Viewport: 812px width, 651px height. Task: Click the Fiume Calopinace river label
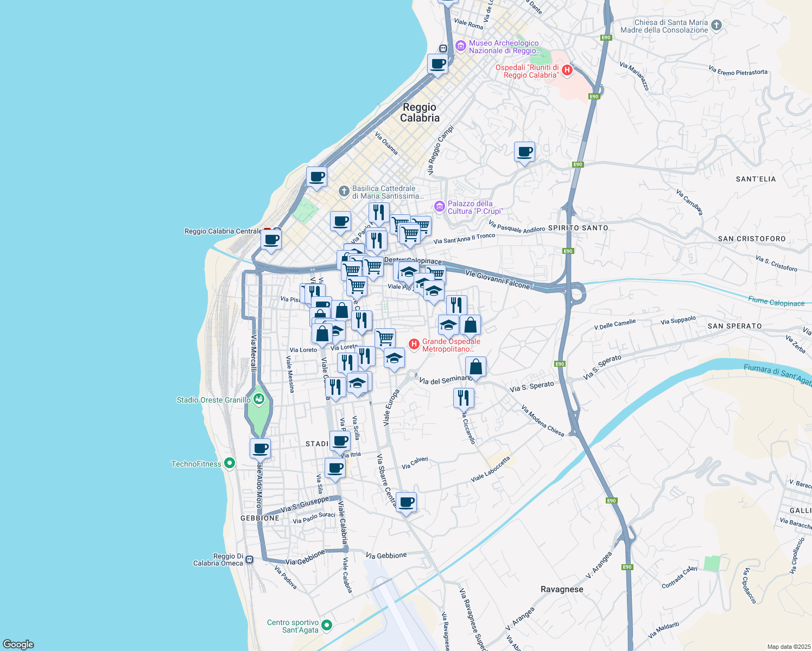776,302
